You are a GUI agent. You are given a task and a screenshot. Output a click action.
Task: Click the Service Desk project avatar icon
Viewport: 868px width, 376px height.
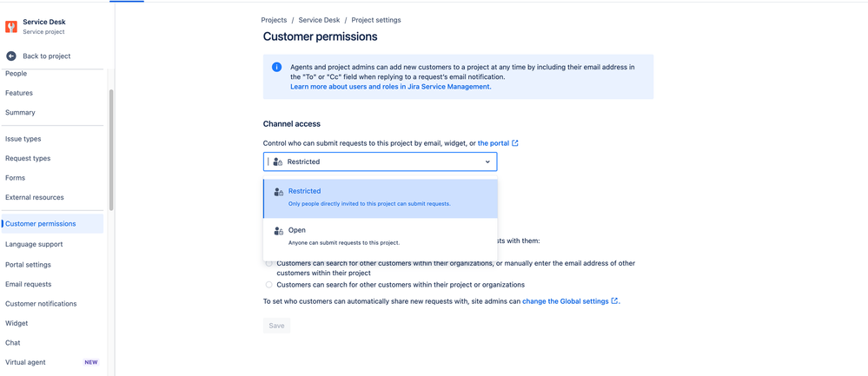click(11, 27)
